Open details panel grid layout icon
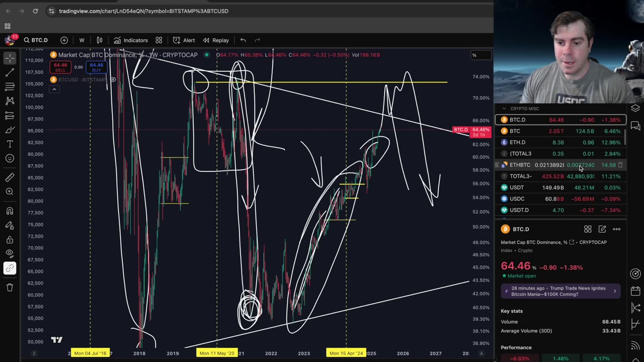Image resolution: width=644 pixels, height=362 pixels. tap(588, 229)
